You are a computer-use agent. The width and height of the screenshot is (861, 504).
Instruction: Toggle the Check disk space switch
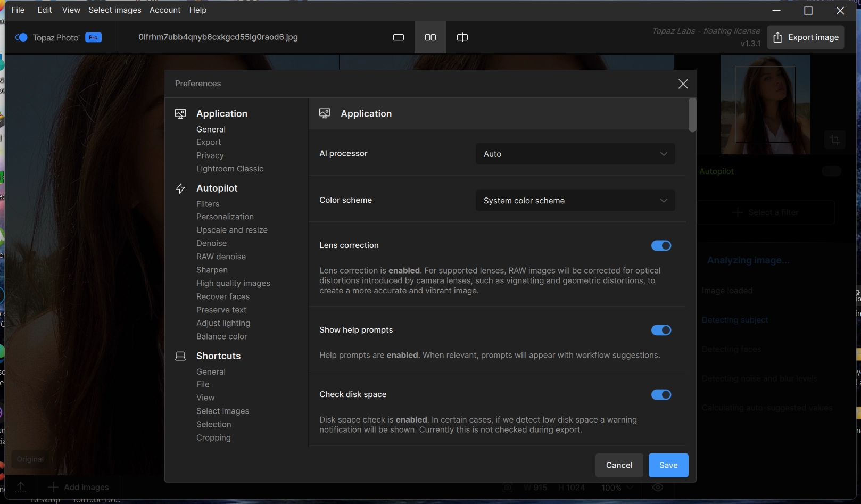[661, 395]
